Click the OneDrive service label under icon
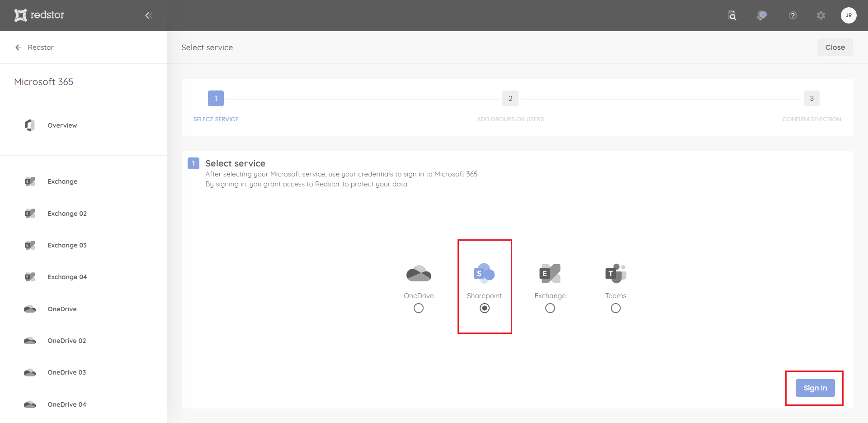Screen dimensions: 868x423 pos(419,296)
